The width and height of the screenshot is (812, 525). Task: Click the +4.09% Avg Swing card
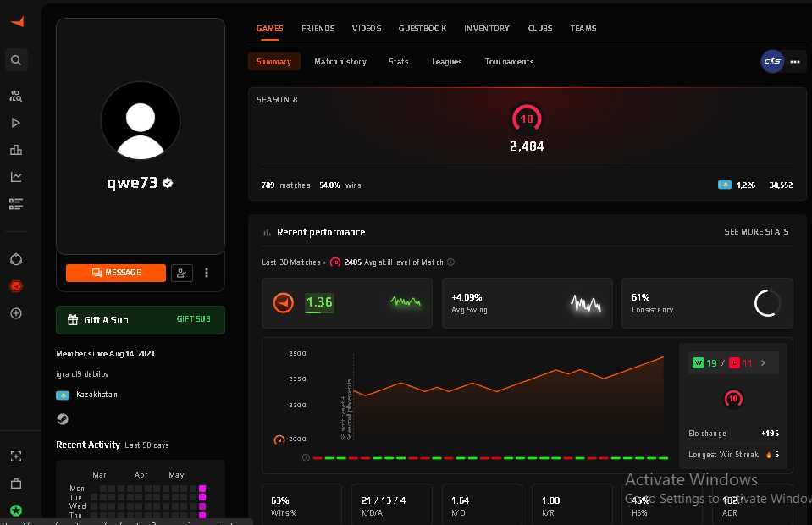528,303
